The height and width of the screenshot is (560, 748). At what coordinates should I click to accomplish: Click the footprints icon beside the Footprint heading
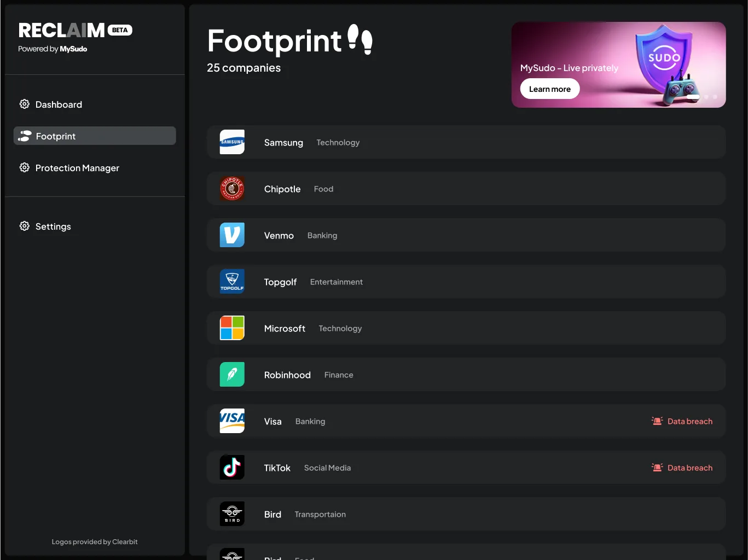[361, 39]
